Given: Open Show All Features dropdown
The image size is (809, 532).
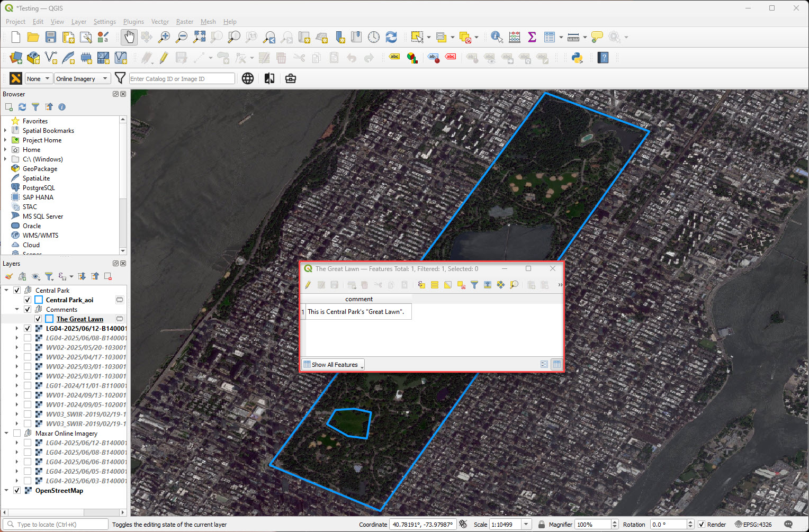Looking at the screenshot, I should coord(334,364).
